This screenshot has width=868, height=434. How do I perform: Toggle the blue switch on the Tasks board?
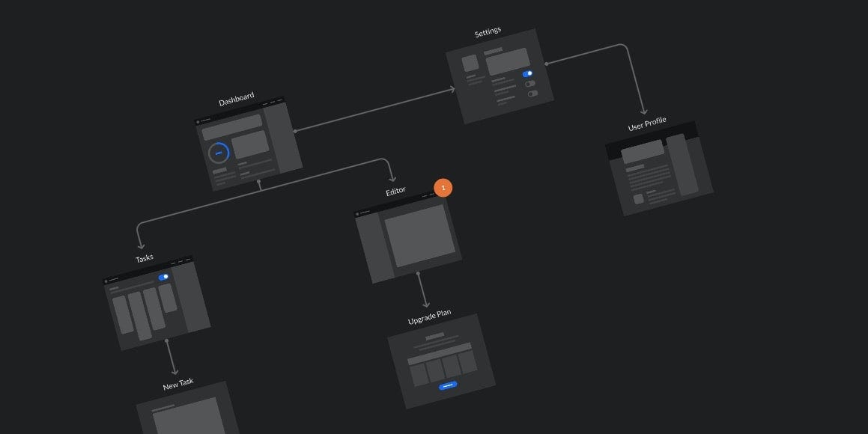pos(163,277)
